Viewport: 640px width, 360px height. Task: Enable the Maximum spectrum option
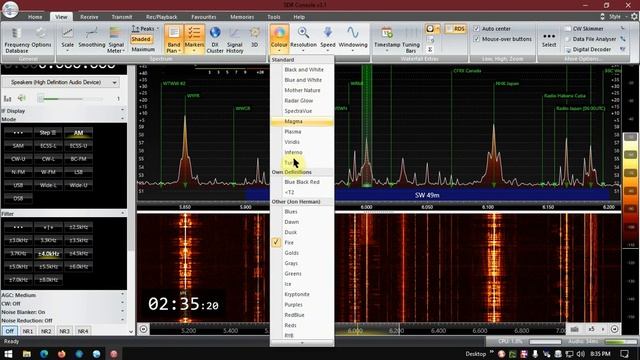point(143,49)
